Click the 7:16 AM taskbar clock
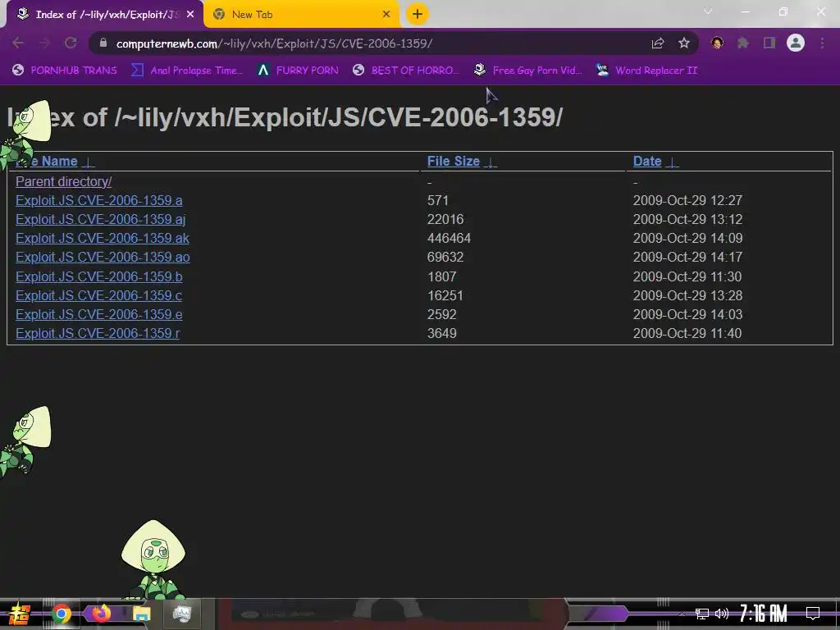Viewport: 840px width, 630px height. [x=764, y=614]
